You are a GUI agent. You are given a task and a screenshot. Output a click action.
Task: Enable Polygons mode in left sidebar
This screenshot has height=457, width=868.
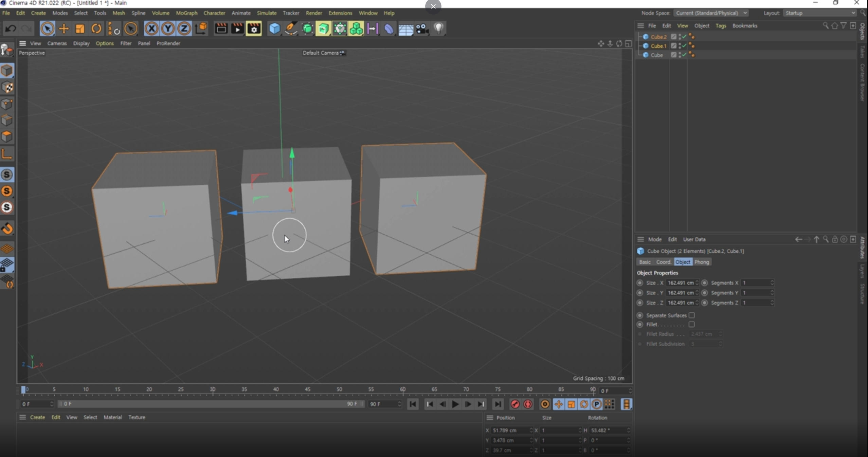[x=7, y=137]
